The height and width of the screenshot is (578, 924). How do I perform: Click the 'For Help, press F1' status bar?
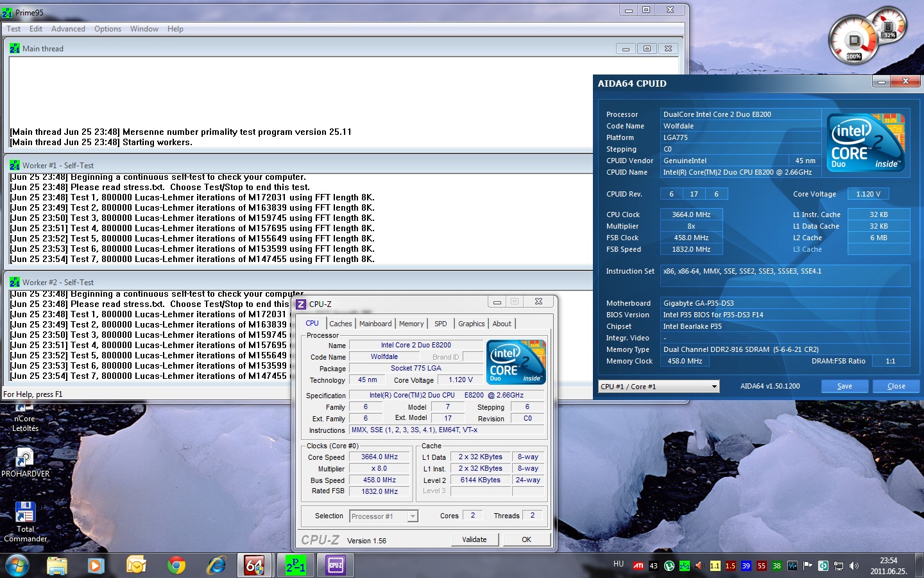pyautogui.click(x=33, y=394)
